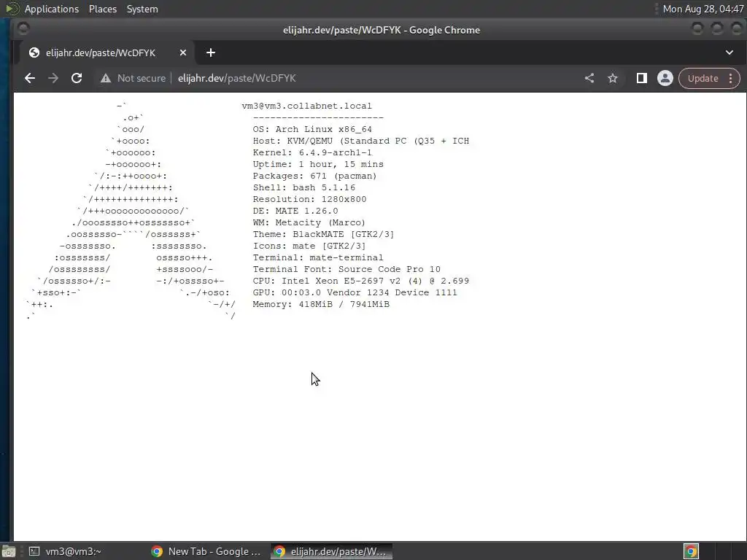Click the 'Terminal Font: Source Code Pro 10' line
The width and height of the screenshot is (747, 560).
(x=347, y=269)
